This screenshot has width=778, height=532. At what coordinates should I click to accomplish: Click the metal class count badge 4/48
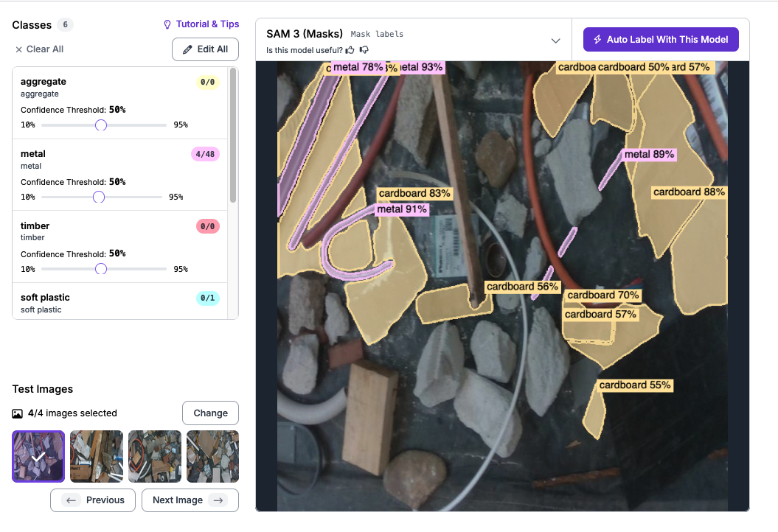[x=204, y=154]
